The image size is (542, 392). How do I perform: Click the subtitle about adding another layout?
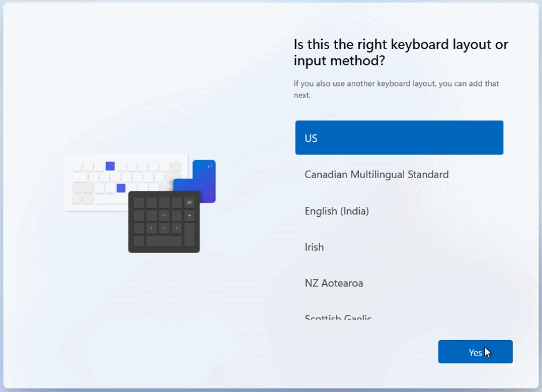(396, 89)
